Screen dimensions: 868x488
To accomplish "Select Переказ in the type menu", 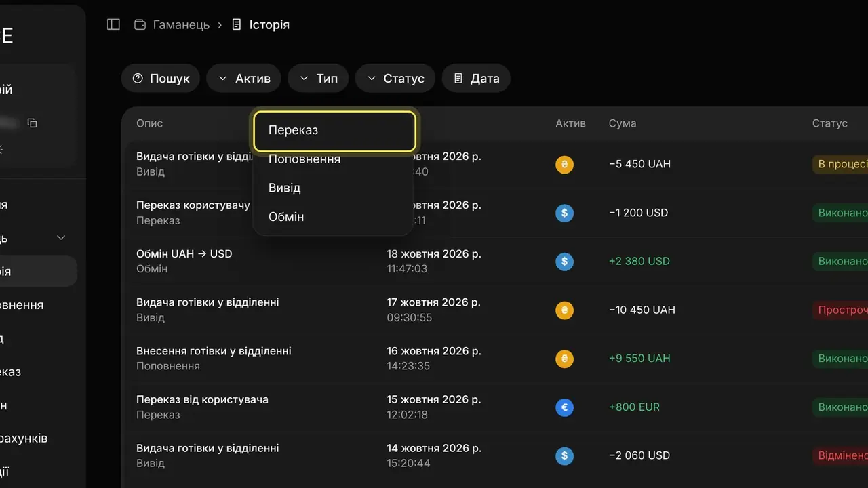I will coord(334,130).
